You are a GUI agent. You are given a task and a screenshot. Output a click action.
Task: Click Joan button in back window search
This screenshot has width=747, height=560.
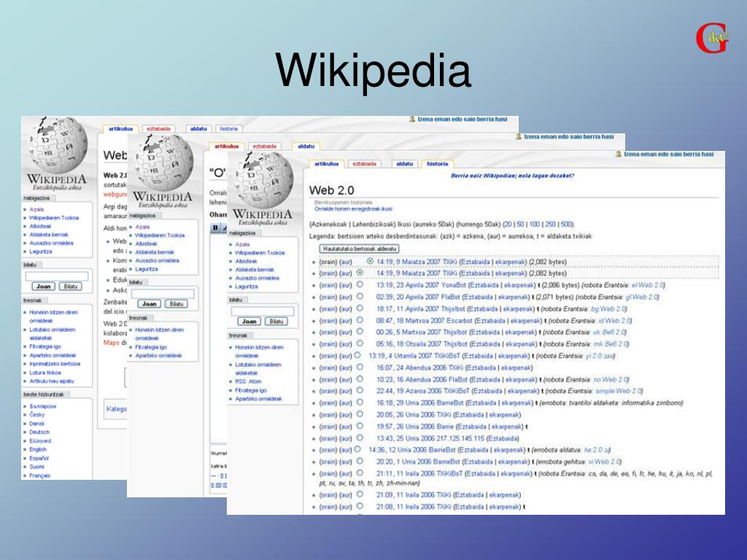coord(43,286)
